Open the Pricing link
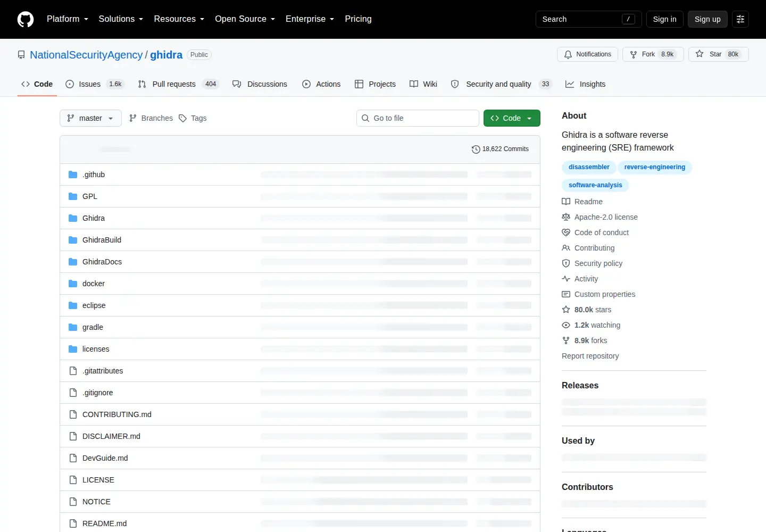This screenshot has width=766, height=532. point(358,19)
